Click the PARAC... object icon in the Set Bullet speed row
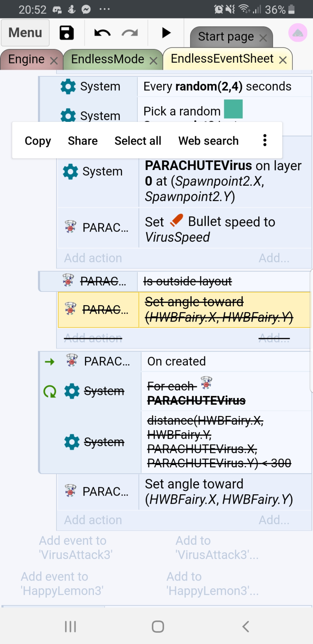 point(70,227)
